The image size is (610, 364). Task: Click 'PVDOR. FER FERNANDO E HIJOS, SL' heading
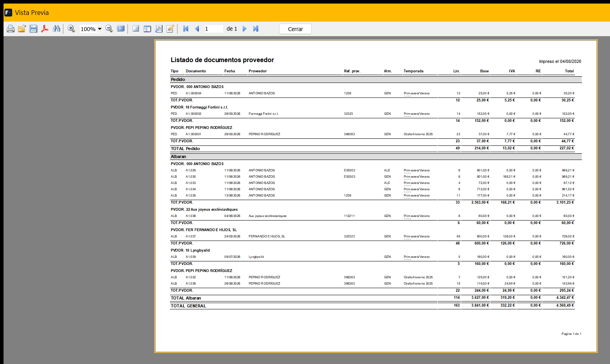click(204, 230)
